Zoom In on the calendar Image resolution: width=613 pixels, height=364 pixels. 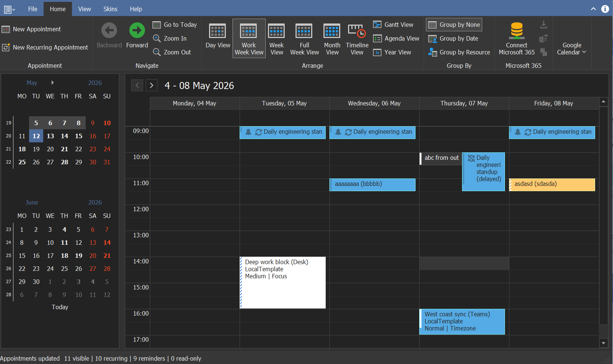[x=170, y=38]
